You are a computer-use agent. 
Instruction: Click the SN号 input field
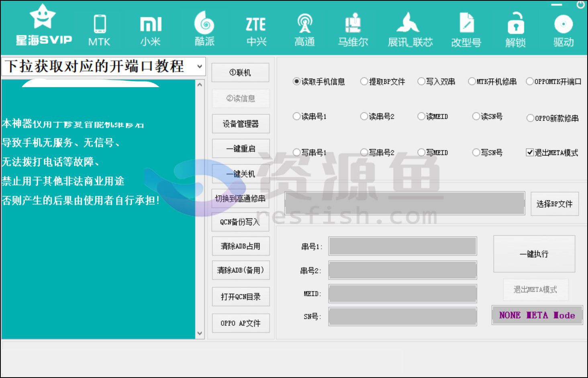click(x=403, y=317)
